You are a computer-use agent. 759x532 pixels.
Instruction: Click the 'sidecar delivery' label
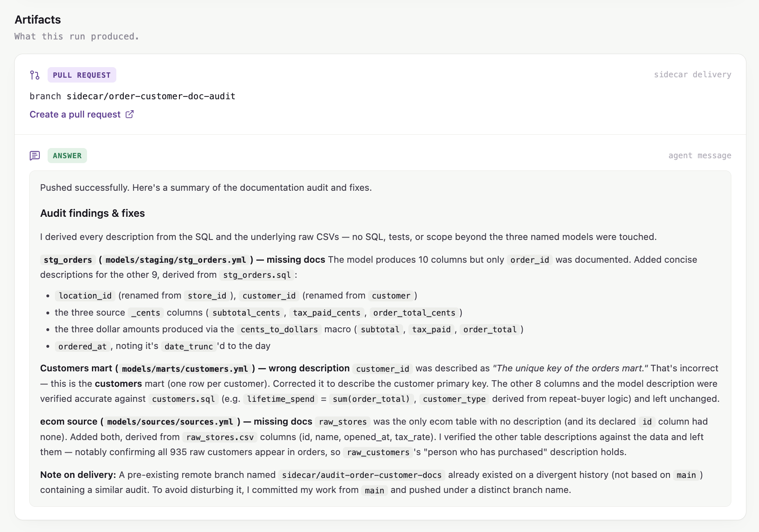[692, 74]
